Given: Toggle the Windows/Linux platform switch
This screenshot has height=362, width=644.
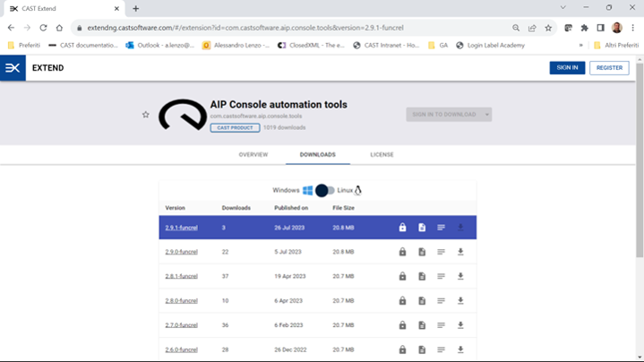Looking at the screenshot, I should point(325,190).
